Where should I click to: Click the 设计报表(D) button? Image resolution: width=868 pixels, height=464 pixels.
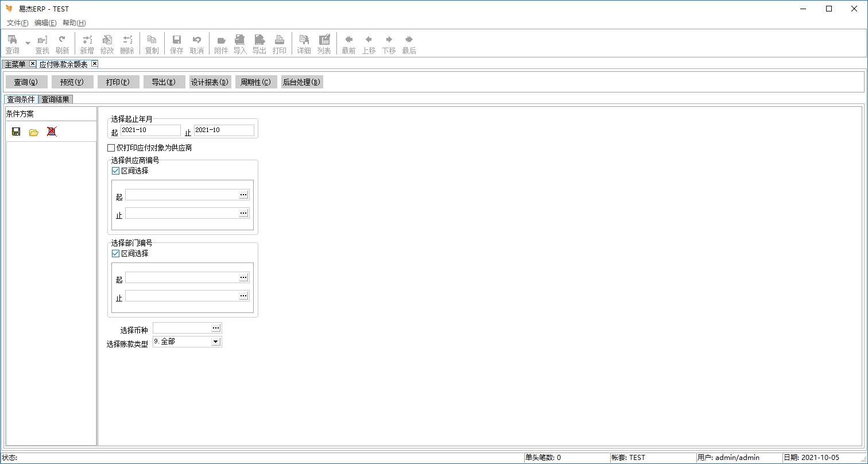(210, 82)
